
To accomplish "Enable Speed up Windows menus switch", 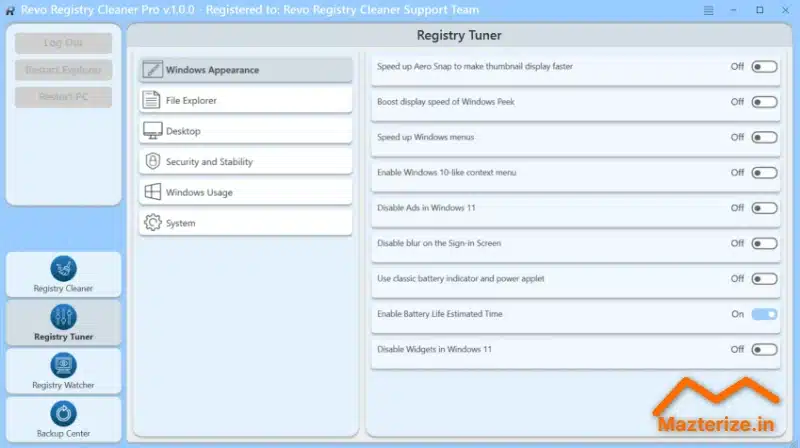I will [x=764, y=137].
